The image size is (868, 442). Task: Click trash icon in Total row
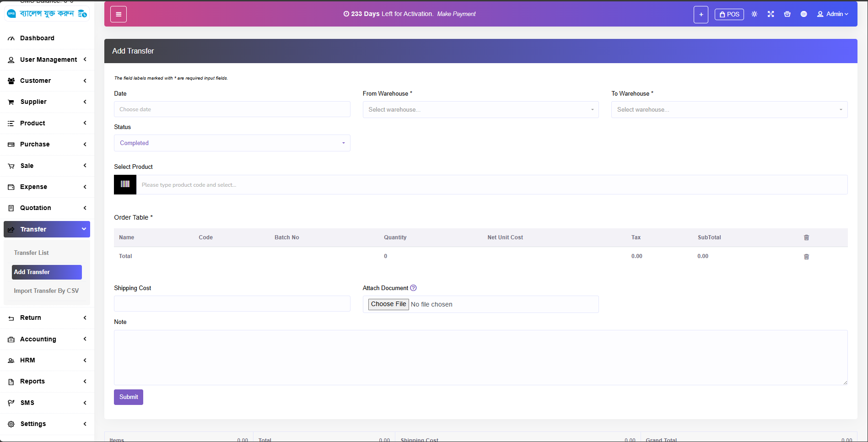[806, 257]
